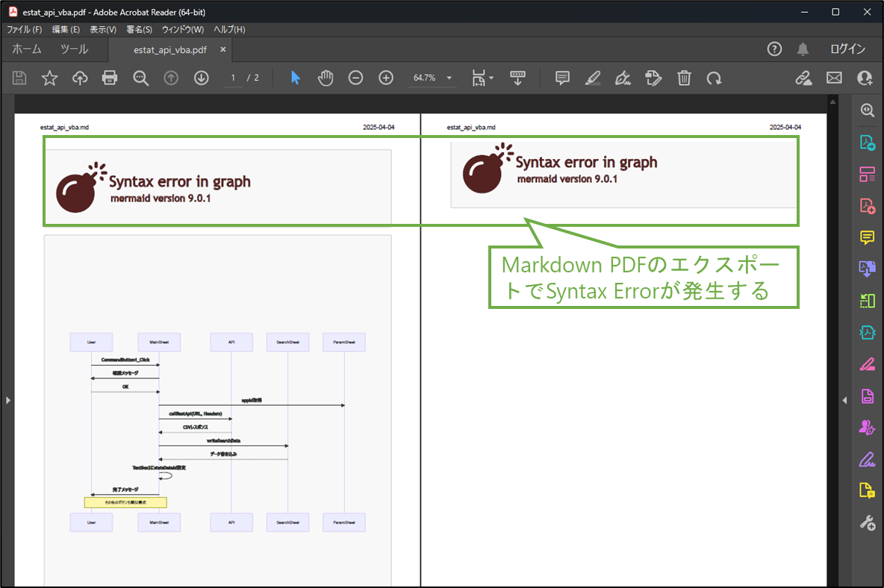Click the Save file icon

coord(19,78)
